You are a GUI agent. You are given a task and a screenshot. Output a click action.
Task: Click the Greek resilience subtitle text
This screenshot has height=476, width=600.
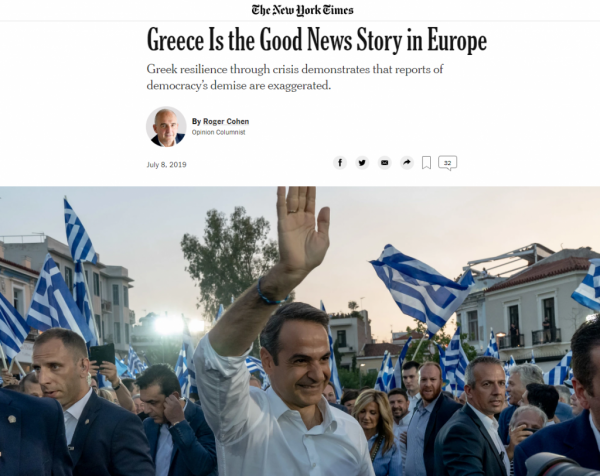[295, 77]
